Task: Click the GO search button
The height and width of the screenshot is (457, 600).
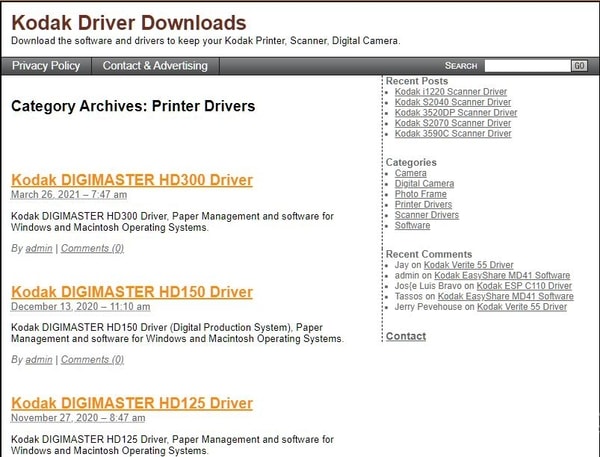Action: (x=579, y=66)
